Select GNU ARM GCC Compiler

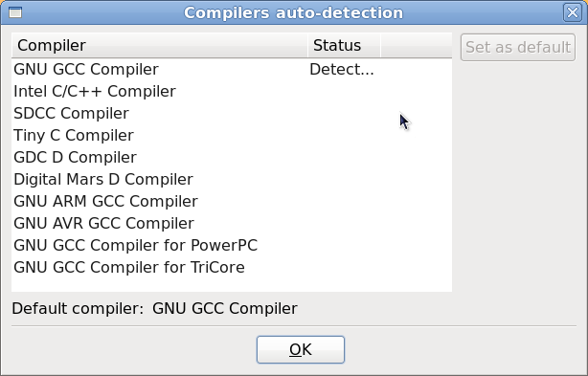coord(232,202)
